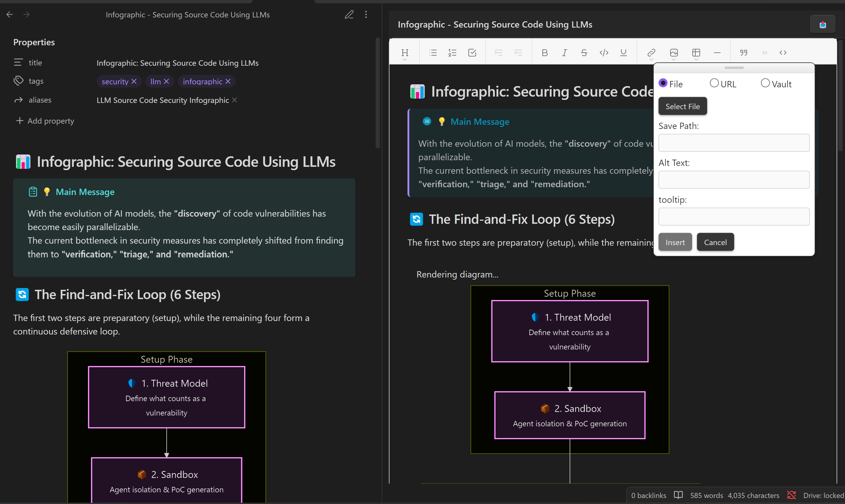Focus the Alt Text input field
The width and height of the screenshot is (845, 504).
[x=734, y=180]
